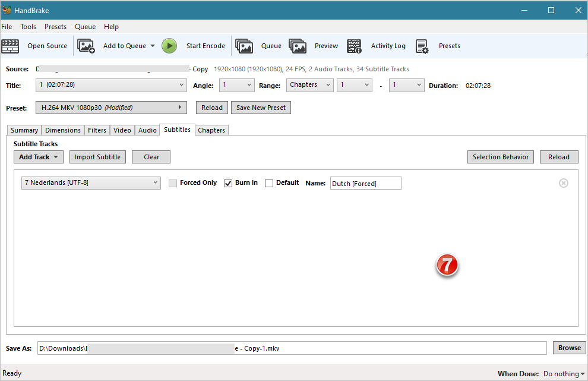
Task: Open the Help menu
Action: pyautogui.click(x=112, y=27)
